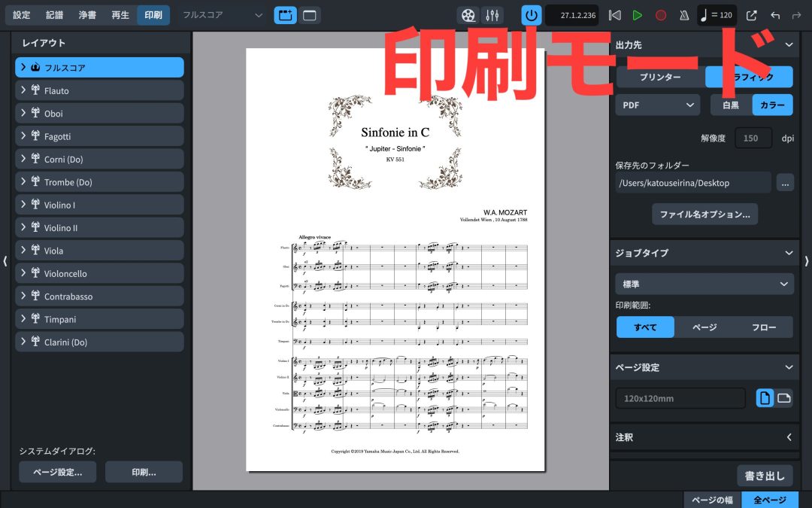Open the PDF format dropdown

[x=658, y=105]
